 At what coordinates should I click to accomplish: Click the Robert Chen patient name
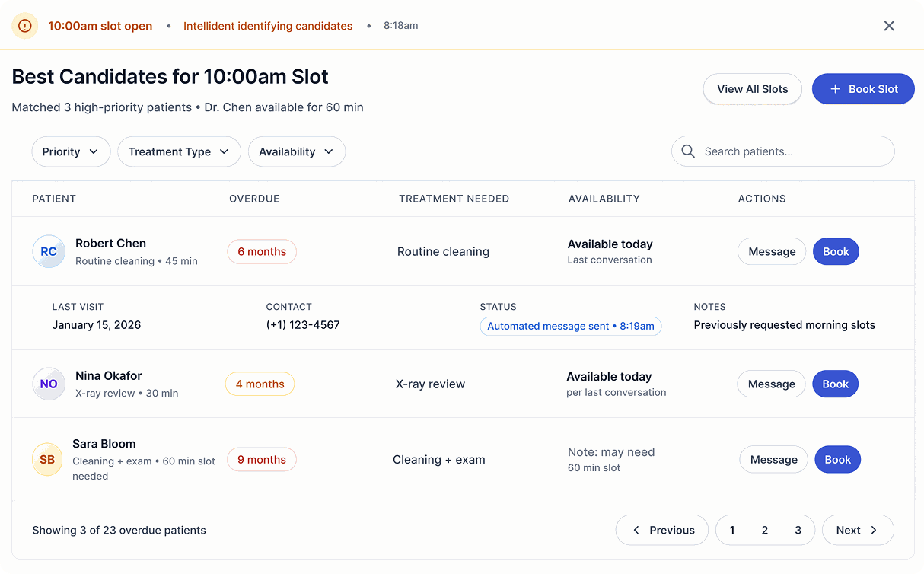click(110, 244)
